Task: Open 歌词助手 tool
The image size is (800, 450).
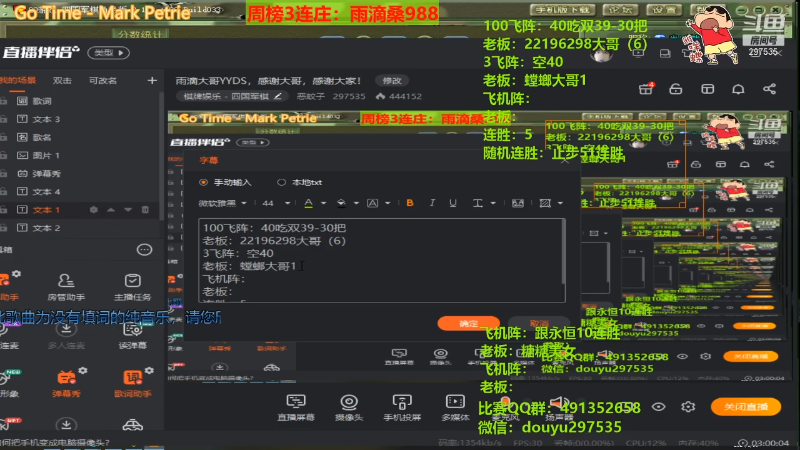Action: [133, 383]
